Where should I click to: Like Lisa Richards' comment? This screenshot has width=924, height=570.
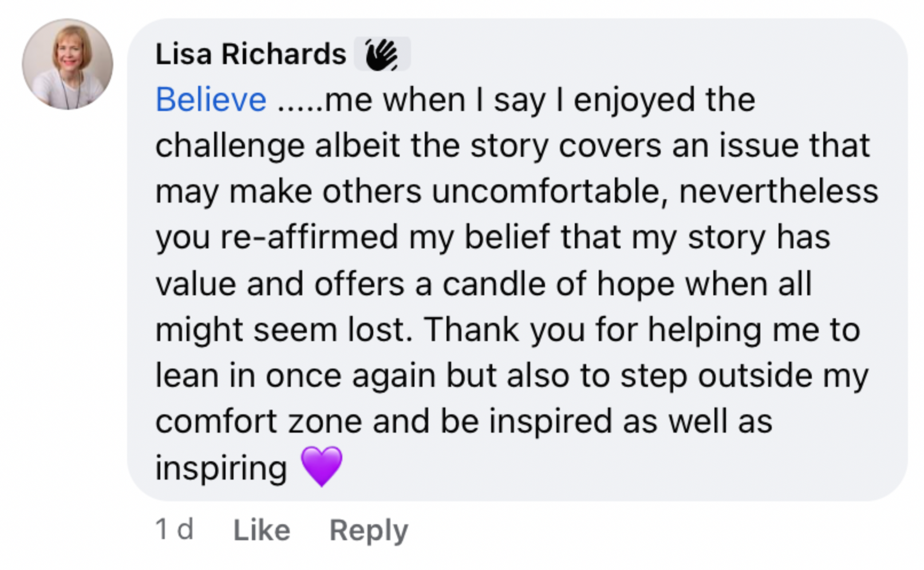[262, 530]
